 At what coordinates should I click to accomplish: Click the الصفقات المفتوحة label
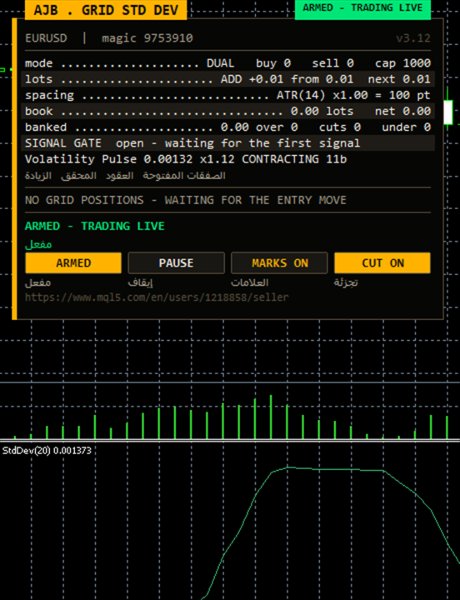point(184,176)
